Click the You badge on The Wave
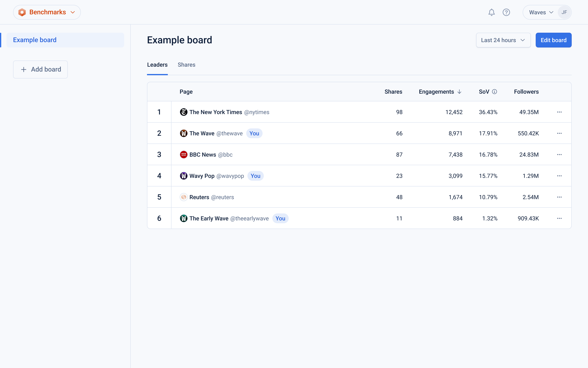This screenshot has height=368, width=588. [x=254, y=133]
